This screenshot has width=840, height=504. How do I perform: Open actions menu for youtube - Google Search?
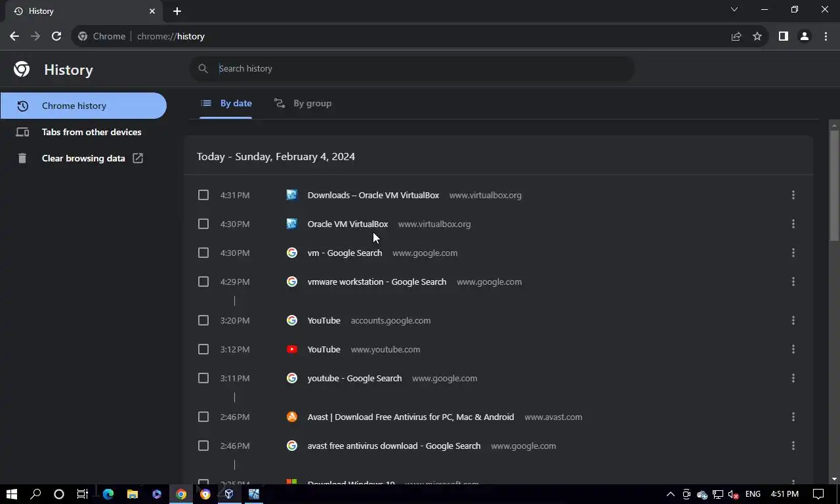click(x=793, y=378)
